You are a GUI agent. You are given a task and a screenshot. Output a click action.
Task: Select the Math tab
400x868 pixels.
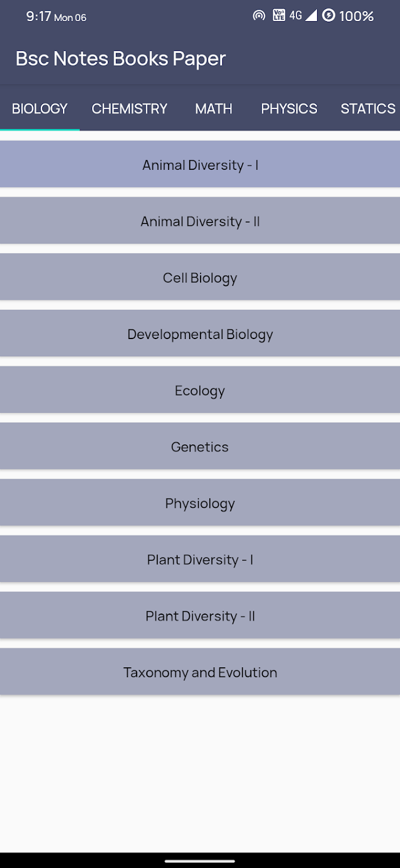tap(214, 109)
